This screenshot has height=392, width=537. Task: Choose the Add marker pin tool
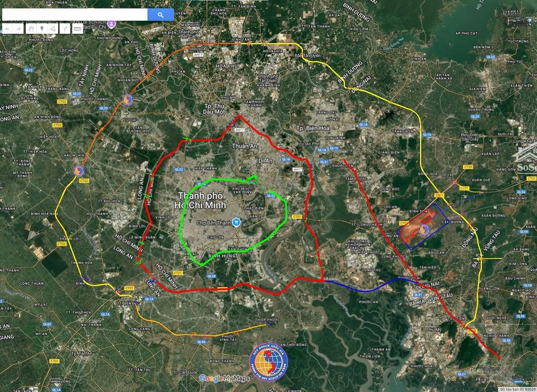(x=42, y=29)
